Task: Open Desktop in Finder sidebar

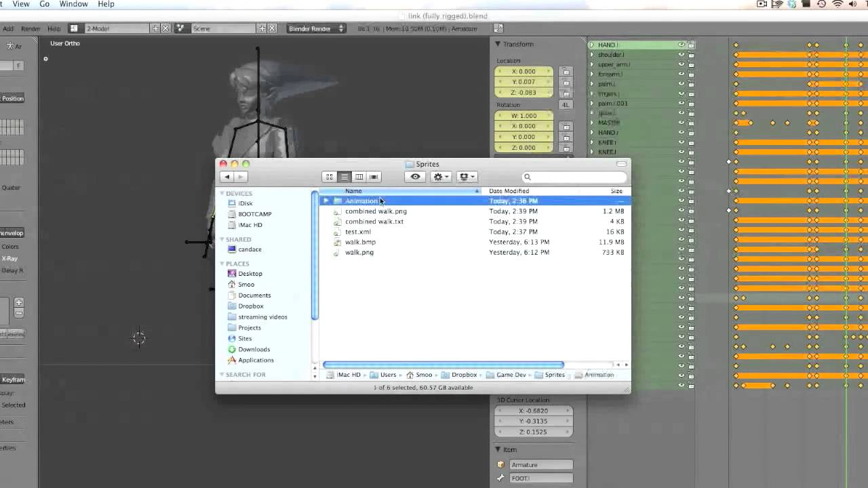Action: 250,274
